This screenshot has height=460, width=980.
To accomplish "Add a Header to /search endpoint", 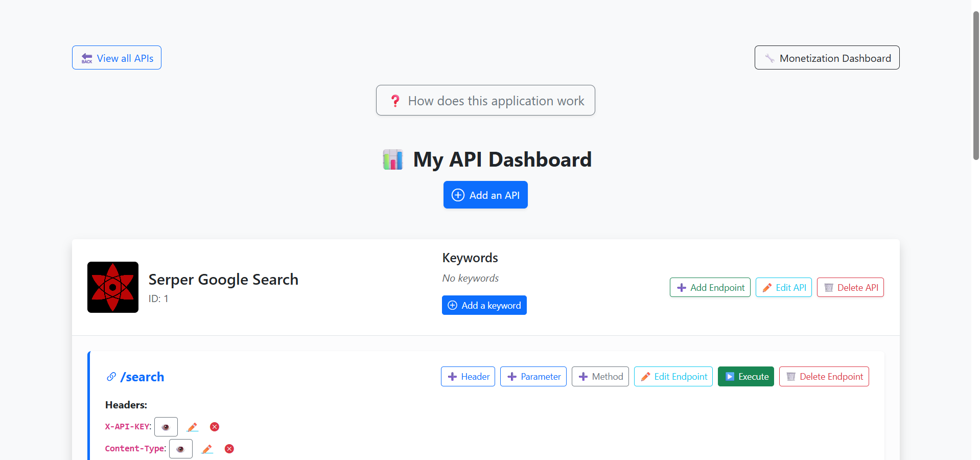I will pyautogui.click(x=468, y=377).
